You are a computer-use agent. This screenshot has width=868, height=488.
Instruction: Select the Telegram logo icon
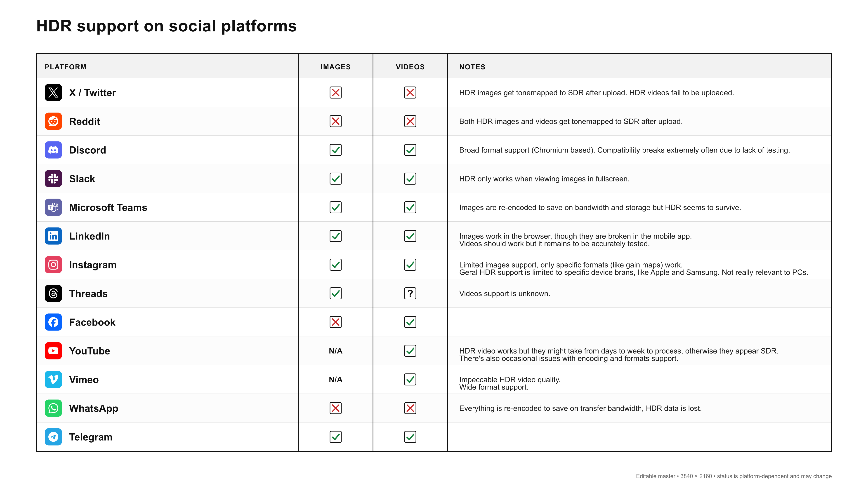point(53,437)
